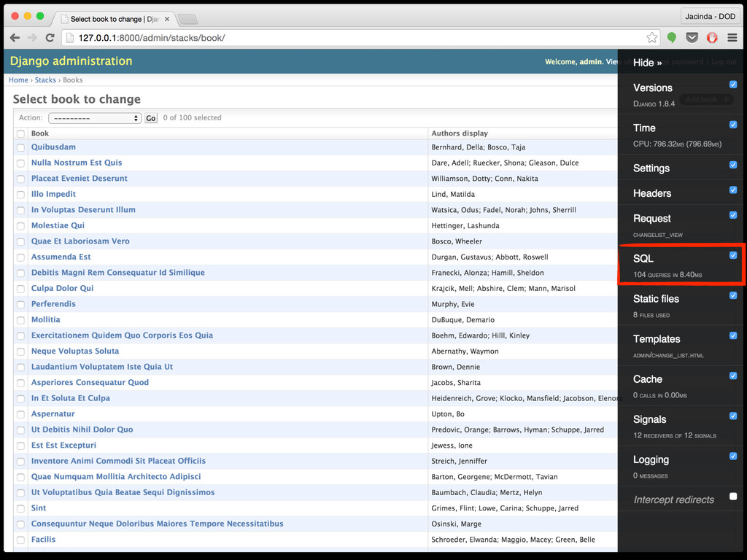Viewport: 747px width, 560px height.
Task: Bookmark page with the star icon
Action: click(651, 38)
